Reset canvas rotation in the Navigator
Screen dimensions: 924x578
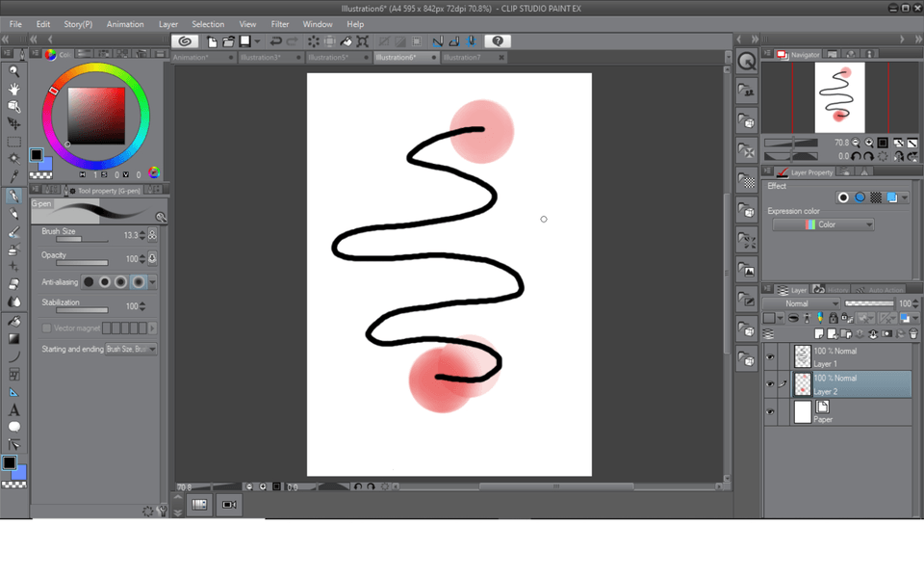pos(885,156)
